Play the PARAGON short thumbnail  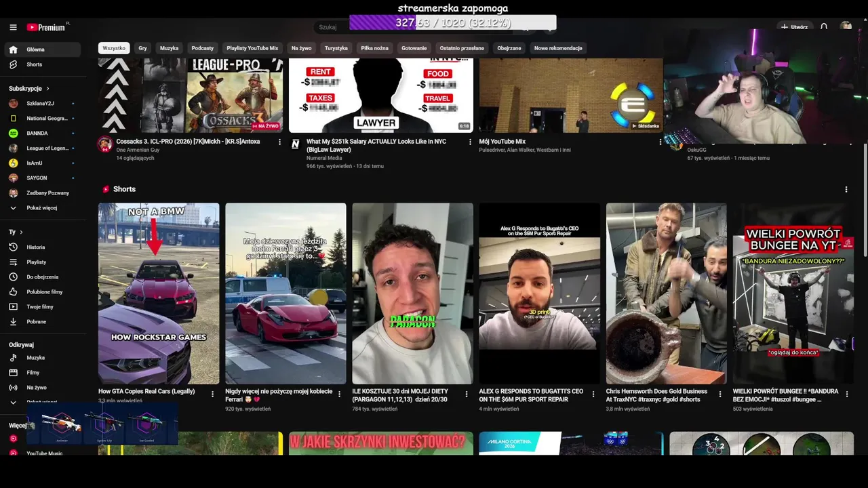point(412,293)
